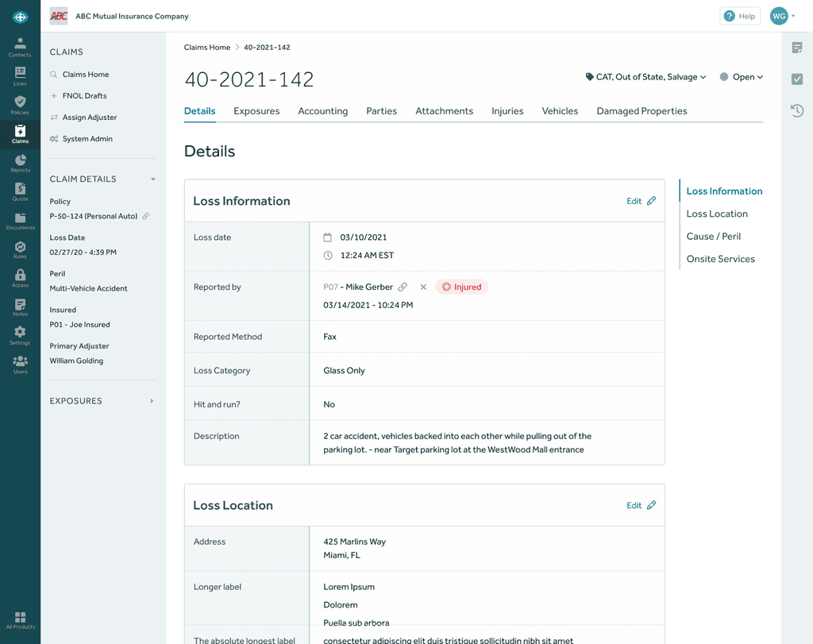Screen dimensions: 813x644
Task: Switch to the Damaged Properties tab
Action: (642, 111)
